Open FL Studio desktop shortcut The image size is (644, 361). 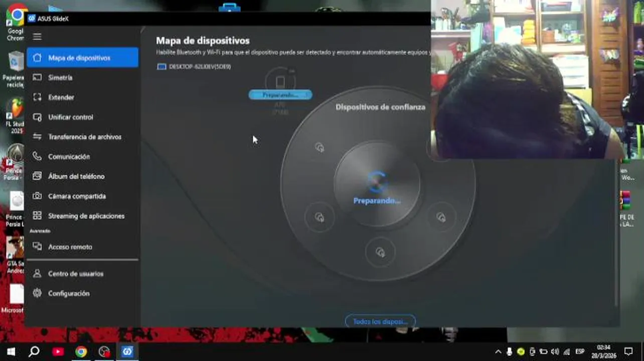coord(15,115)
